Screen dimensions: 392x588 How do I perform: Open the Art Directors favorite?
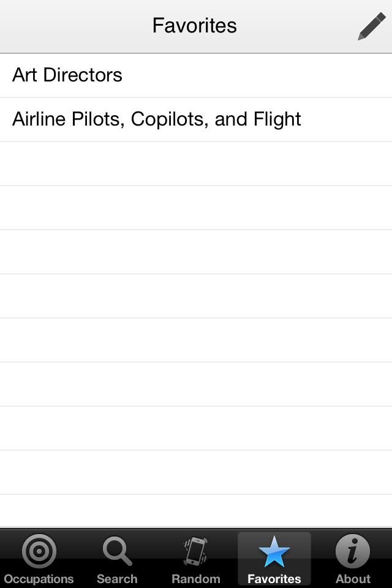click(196, 75)
